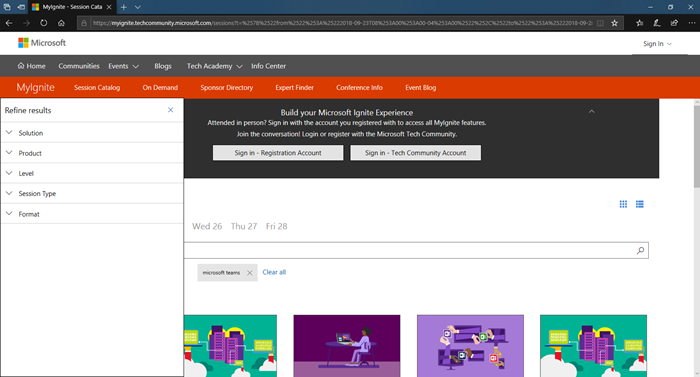Expand the Format filter
Image resolution: width=700 pixels, height=377 pixels.
[x=92, y=214]
